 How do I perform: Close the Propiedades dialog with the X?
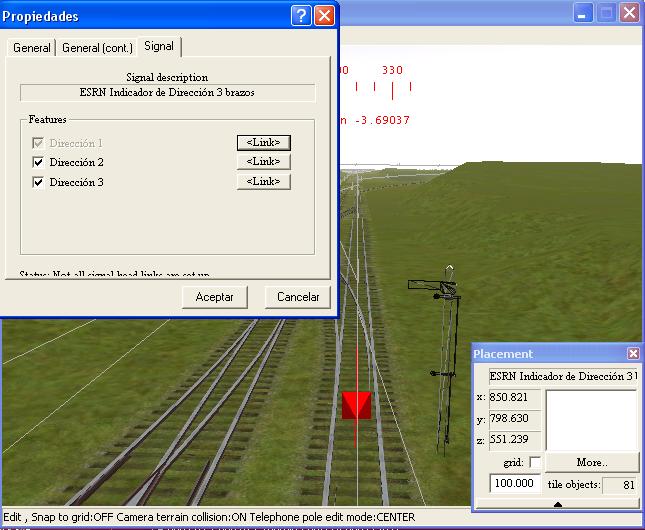point(324,16)
